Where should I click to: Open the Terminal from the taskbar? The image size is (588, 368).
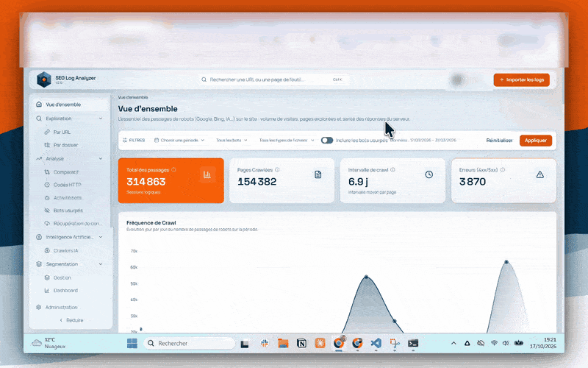coord(413,343)
